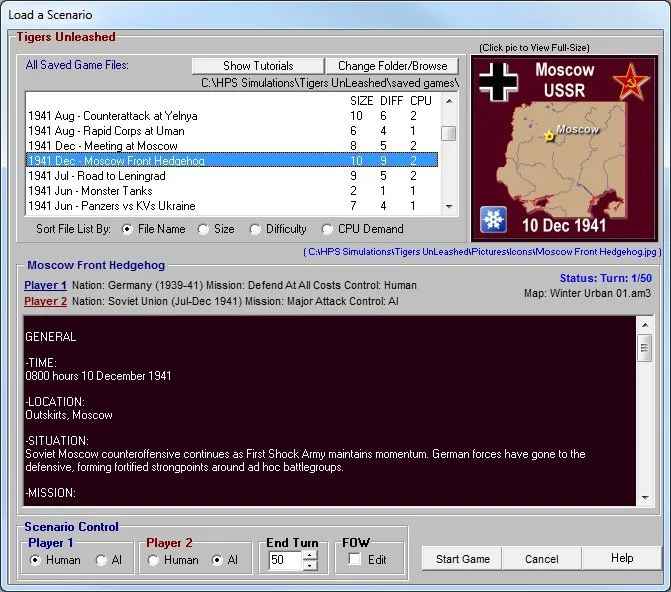Set Player 1 to AI control
The width and height of the screenshot is (671, 592).
102,560
